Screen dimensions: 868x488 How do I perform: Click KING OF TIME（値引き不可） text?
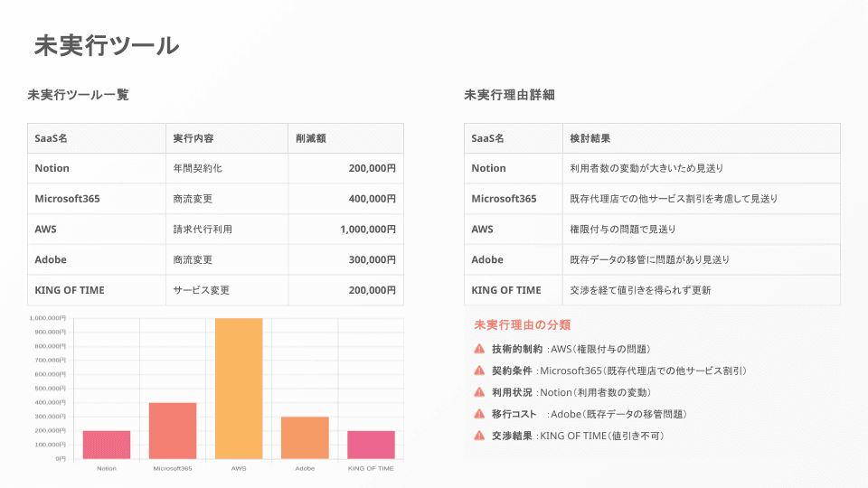pyautogui.click(x=602, y=436)
